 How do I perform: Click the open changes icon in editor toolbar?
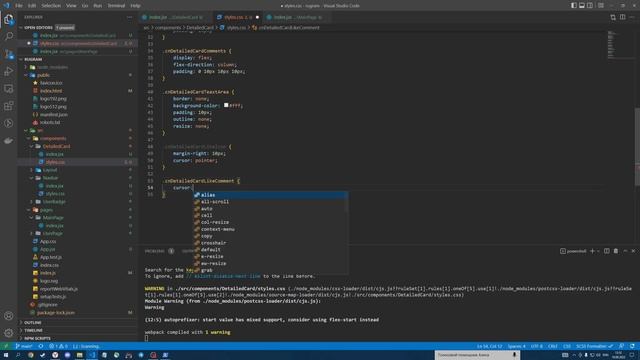point(613,17)
